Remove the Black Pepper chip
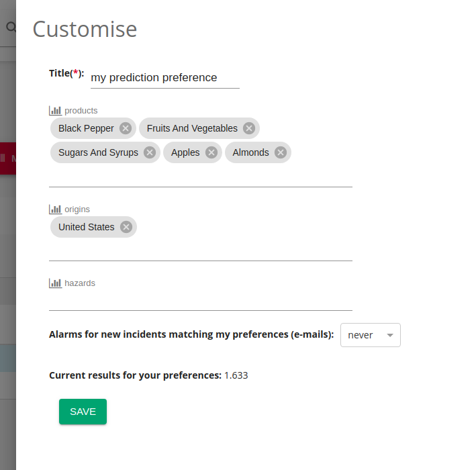Screen dimensions: 476x470 [126, 128]
